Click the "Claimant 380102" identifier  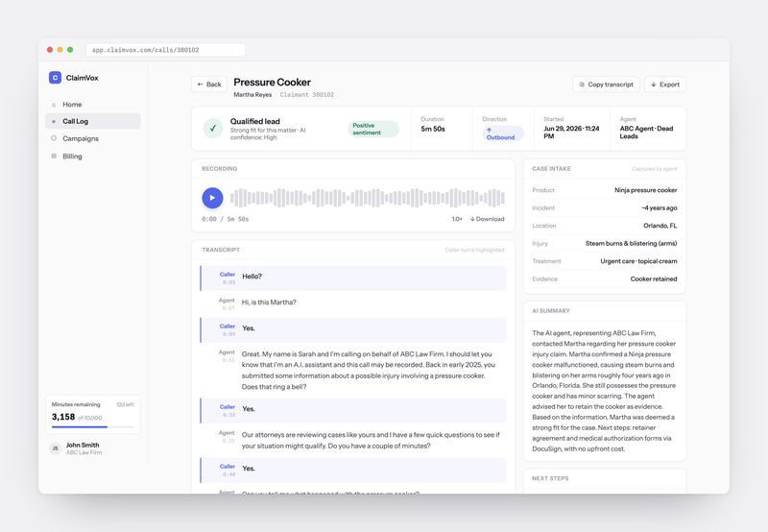click(x=307, y=94)
